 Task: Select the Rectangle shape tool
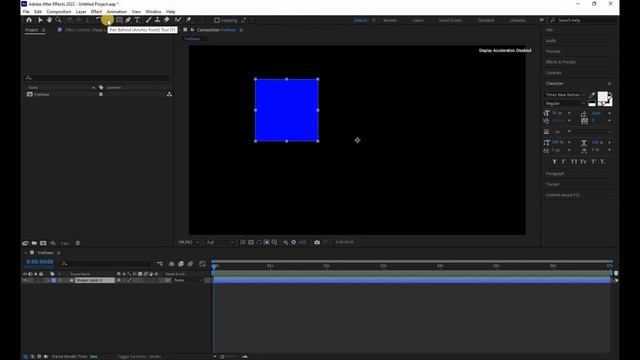pos(119,20)
